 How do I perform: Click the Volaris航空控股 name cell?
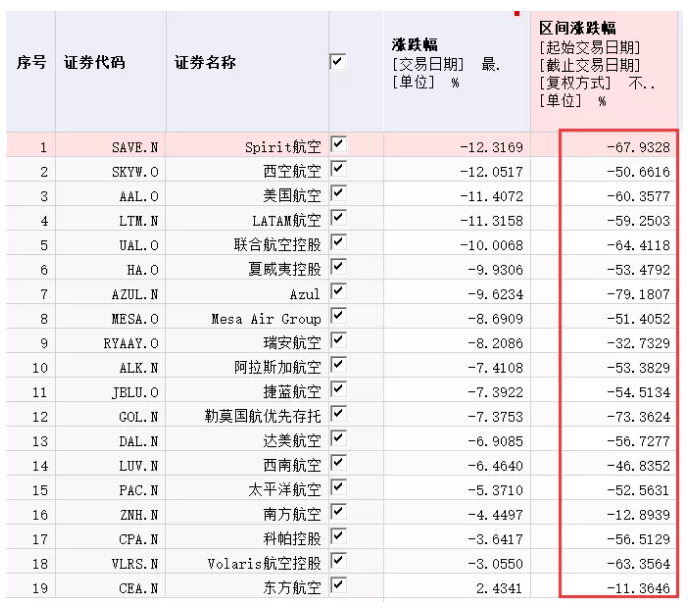(x=265, y=564)
